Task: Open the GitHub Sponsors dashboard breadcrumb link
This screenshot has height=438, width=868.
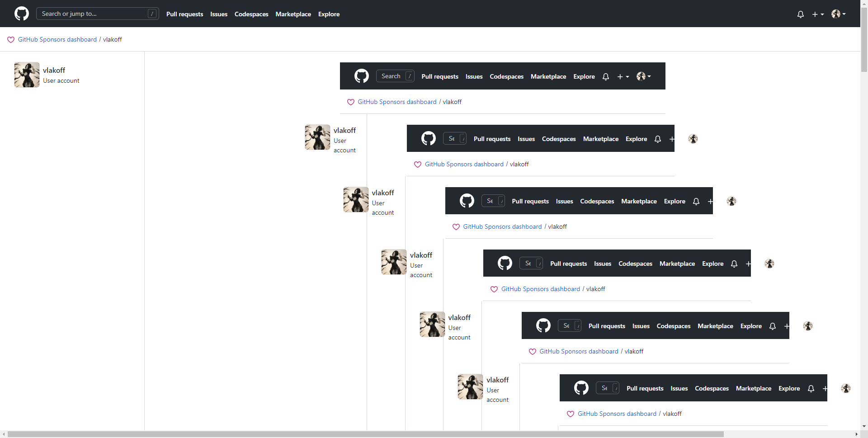Action: [x=57, y=40]
